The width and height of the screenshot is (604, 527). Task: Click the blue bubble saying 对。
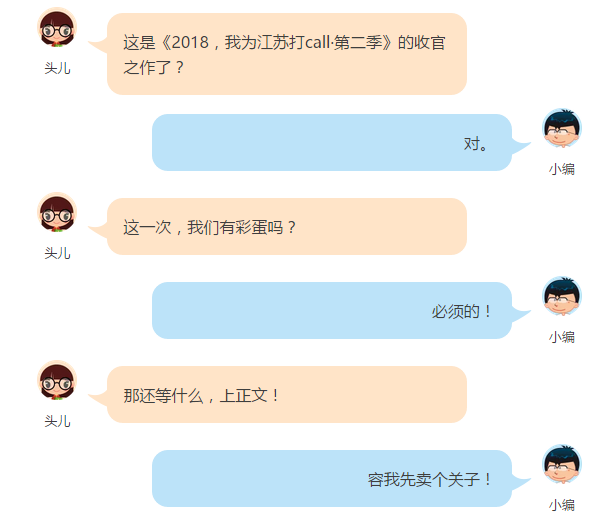tap(332, 143)
